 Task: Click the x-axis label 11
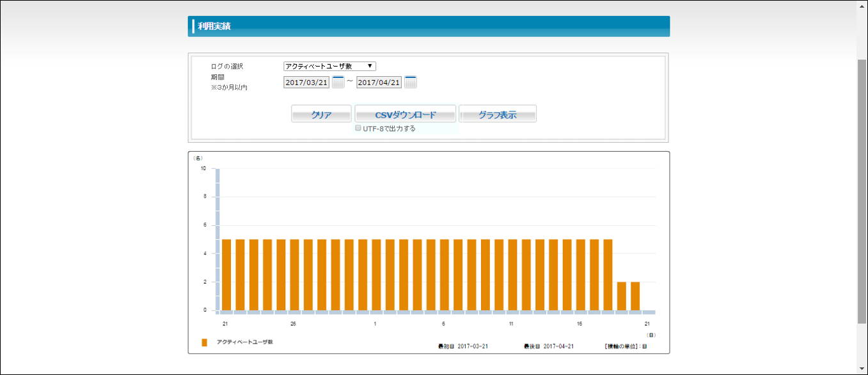[x=511, y=324]
